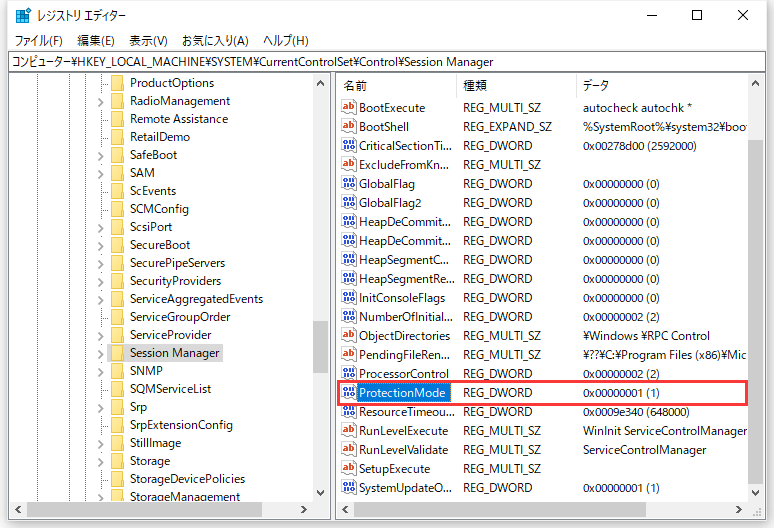Expand the SafeBoot key
Image resolution: width=774 pixels, height=528 pixels.
101,155
